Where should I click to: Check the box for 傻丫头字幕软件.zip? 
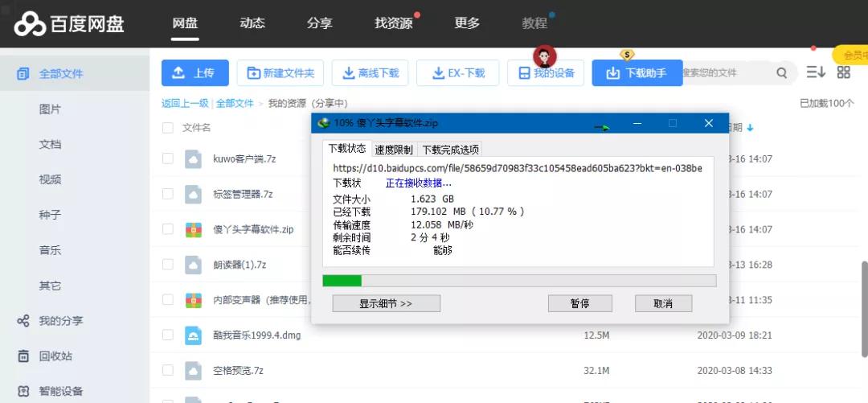[168, 229]
